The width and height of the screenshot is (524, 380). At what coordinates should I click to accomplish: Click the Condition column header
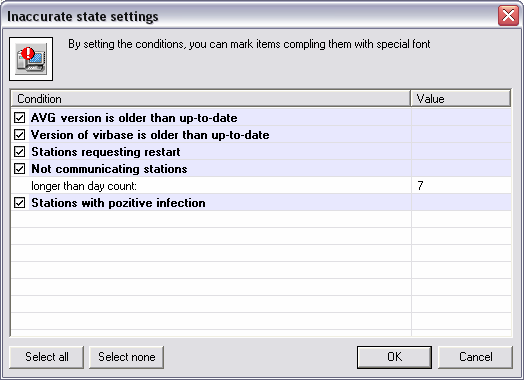tap(211, 99)
